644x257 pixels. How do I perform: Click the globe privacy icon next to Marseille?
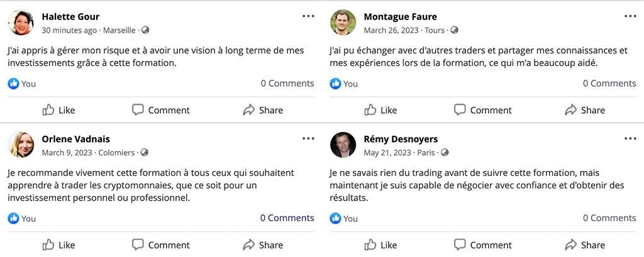point(145,30)
